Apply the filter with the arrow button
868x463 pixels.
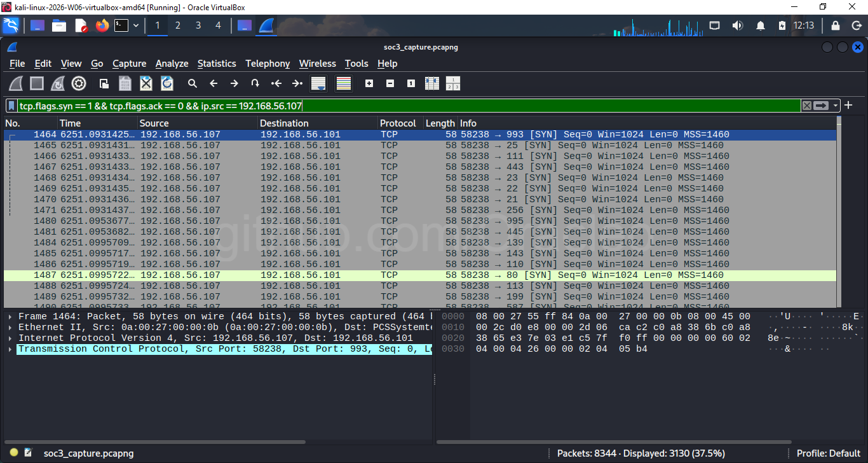coord(821,105)
